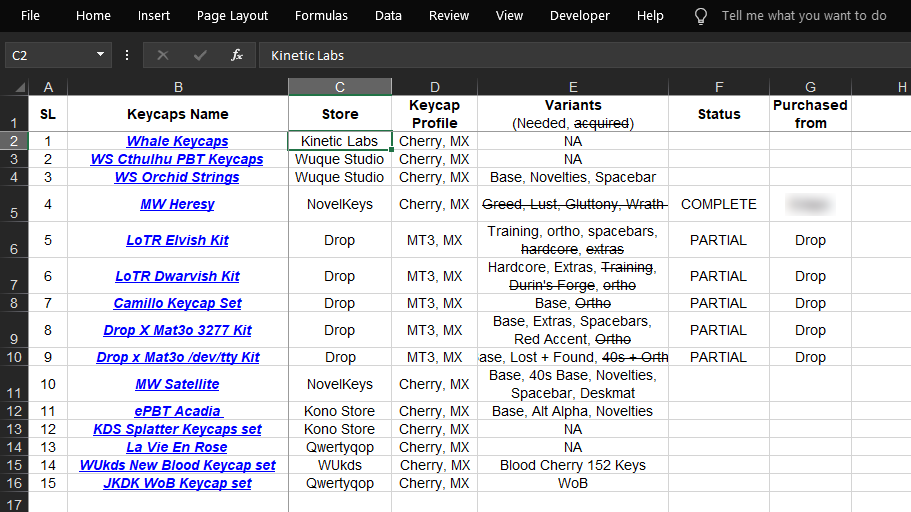Viewport: 911px width, 512px height.
Task: Switch to the Home ribbon tab
Action: point(93,16)
